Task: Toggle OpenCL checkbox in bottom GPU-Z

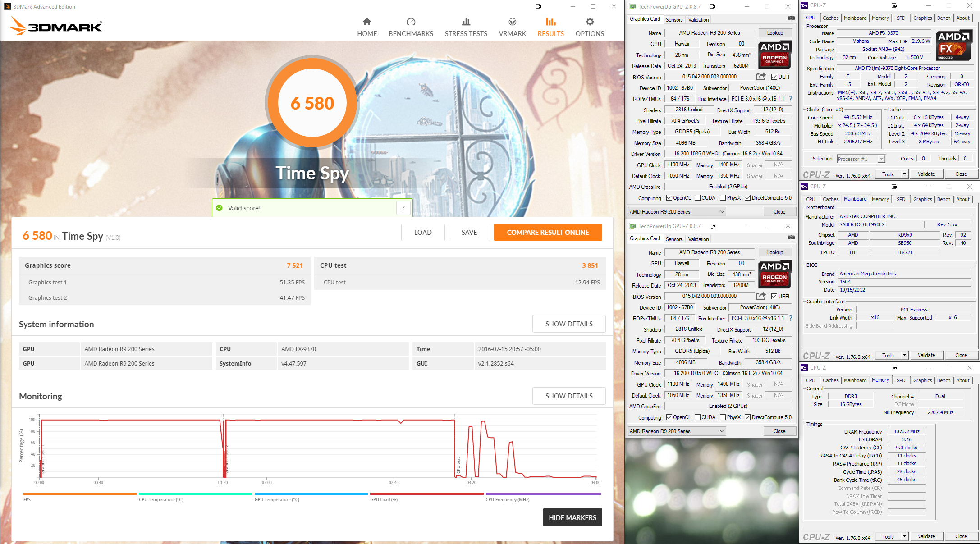Action: click(669, 417)
